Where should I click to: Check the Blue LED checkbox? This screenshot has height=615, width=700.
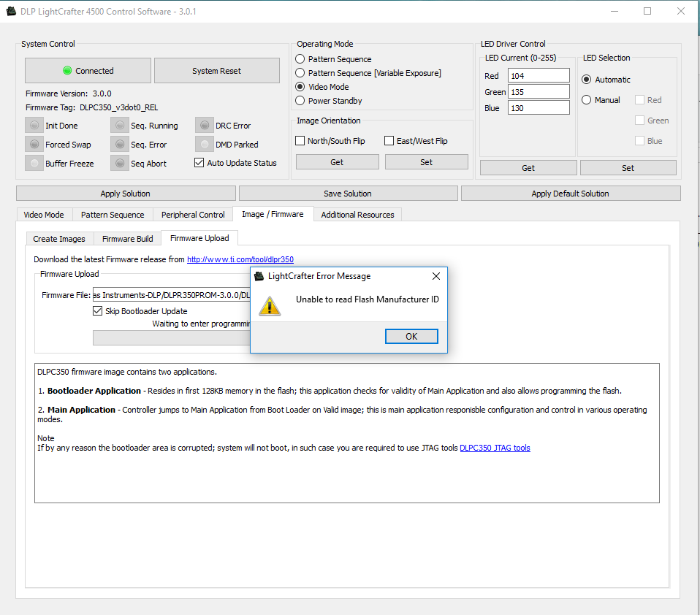(640, 141)
